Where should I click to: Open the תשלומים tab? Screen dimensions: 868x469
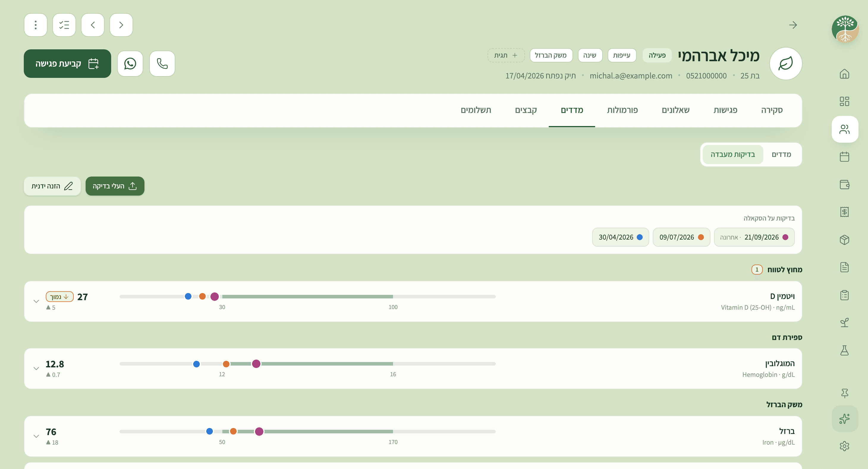(476, 110)
